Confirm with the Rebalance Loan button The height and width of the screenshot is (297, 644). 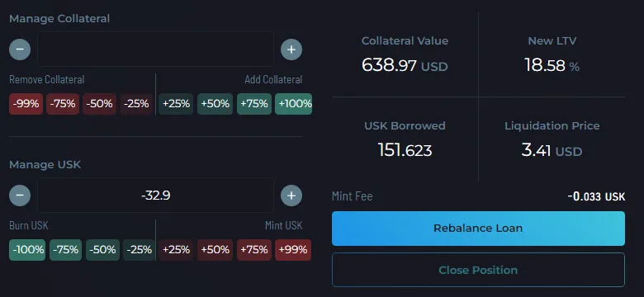click(x=478, y=229)
